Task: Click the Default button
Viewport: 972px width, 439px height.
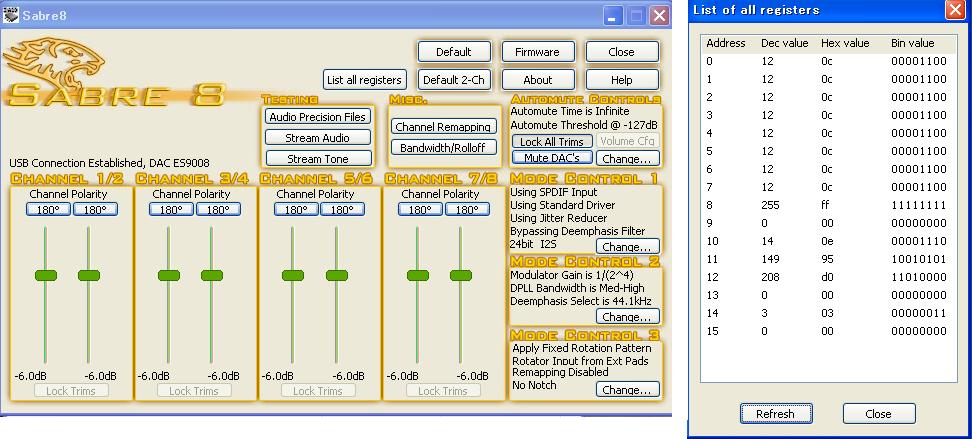Action: pos(454,52)
